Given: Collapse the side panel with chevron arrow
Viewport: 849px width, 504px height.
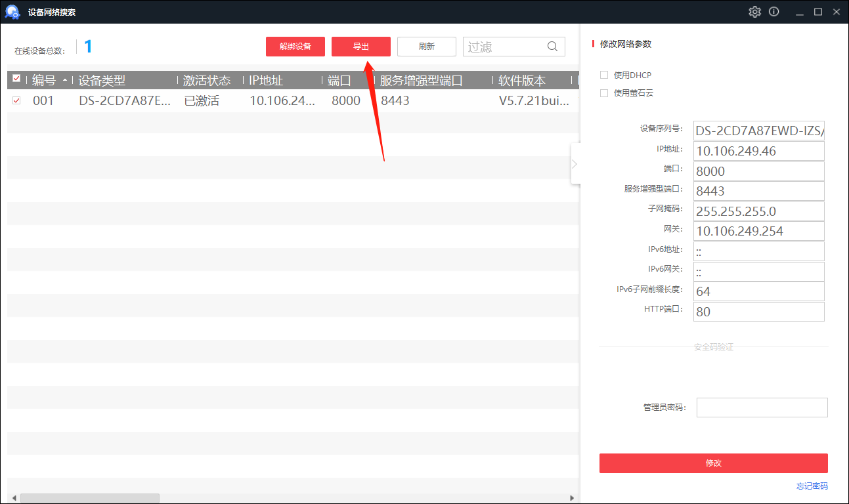Looking at the screenshot, I should (575, 163).
